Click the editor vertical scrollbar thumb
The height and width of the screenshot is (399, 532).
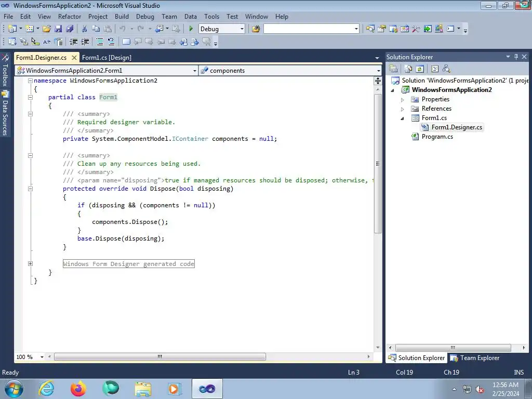[x=378, y=164]
